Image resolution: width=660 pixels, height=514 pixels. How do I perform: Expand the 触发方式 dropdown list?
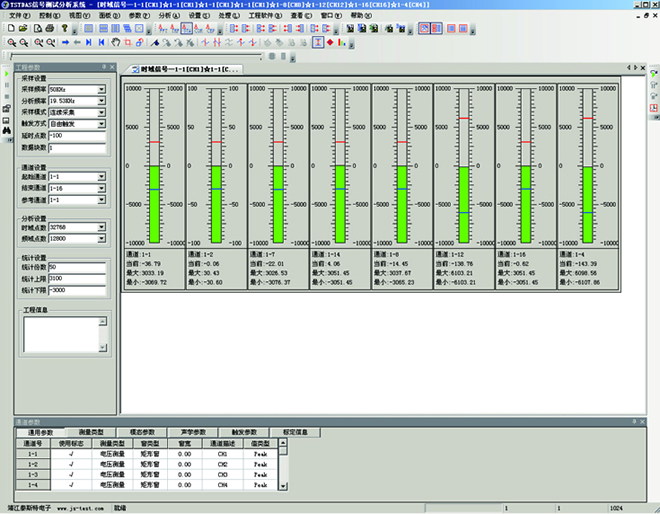pos(101,123)
